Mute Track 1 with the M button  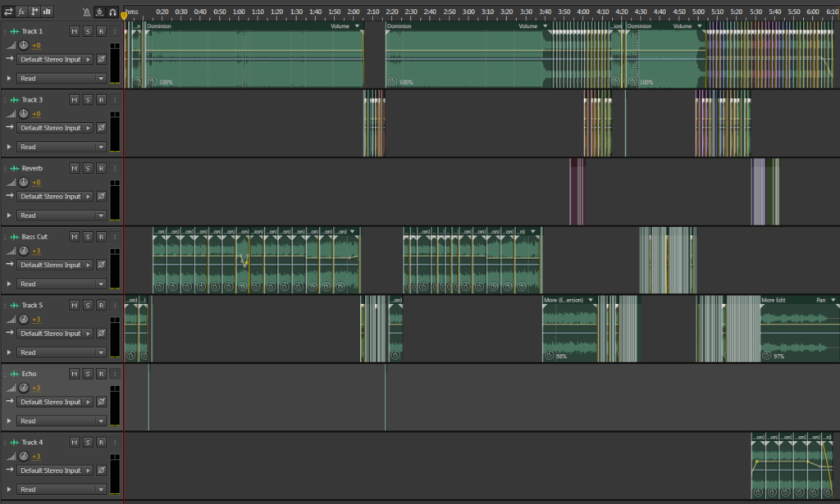pyautogui.click(x=73, y=31)
